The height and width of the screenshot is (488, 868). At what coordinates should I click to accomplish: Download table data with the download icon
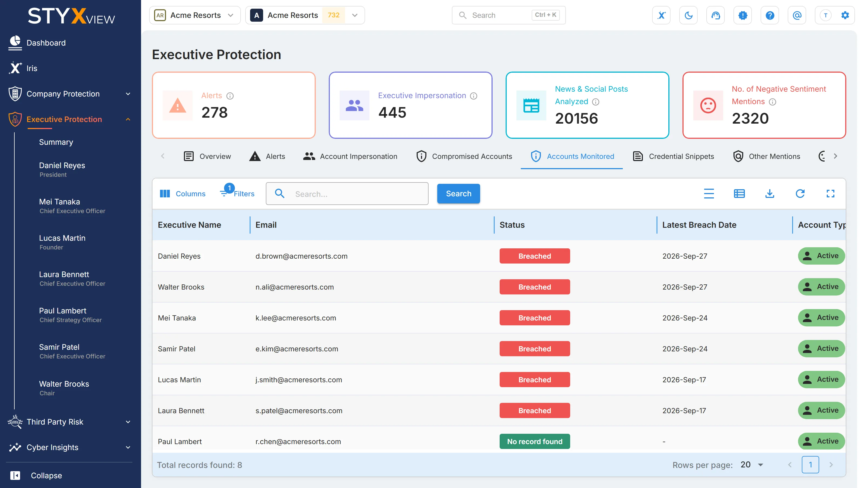click(x=770, y=194)
